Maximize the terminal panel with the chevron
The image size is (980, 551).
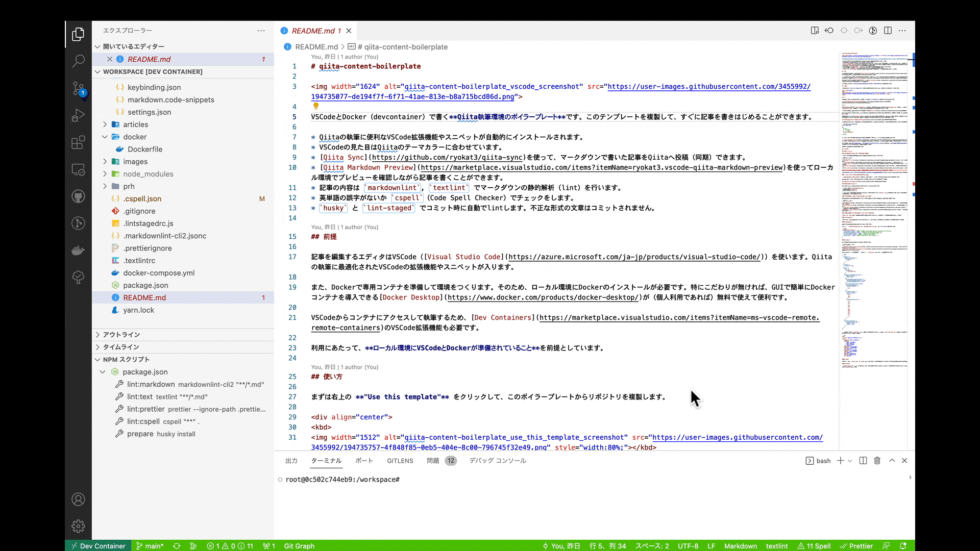pyautogui.click(x=892, y=461)
